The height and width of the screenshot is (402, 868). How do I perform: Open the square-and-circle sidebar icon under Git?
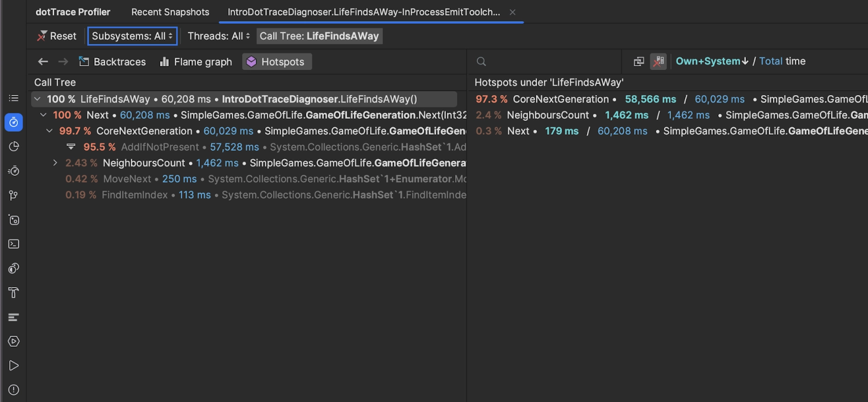[14, 220]
